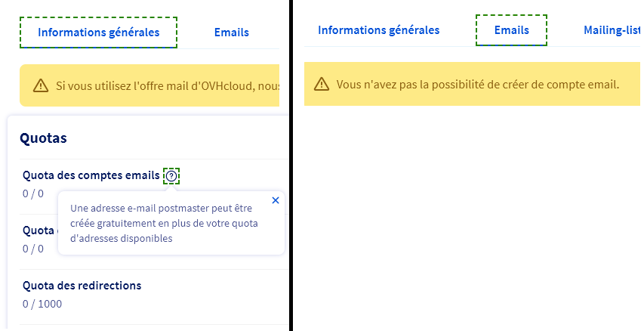Image resolution: width=644 pixels, height=331 pixels.
Task: Click the 'Quota des comptes emails' label
Action: pos(91,176)
